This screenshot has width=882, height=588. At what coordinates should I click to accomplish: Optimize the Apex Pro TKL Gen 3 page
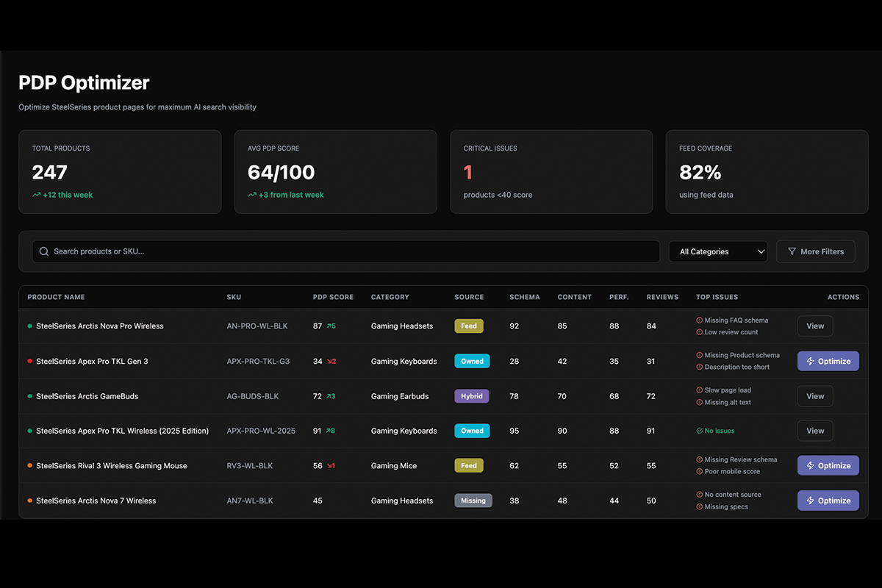tap(828, 361)
